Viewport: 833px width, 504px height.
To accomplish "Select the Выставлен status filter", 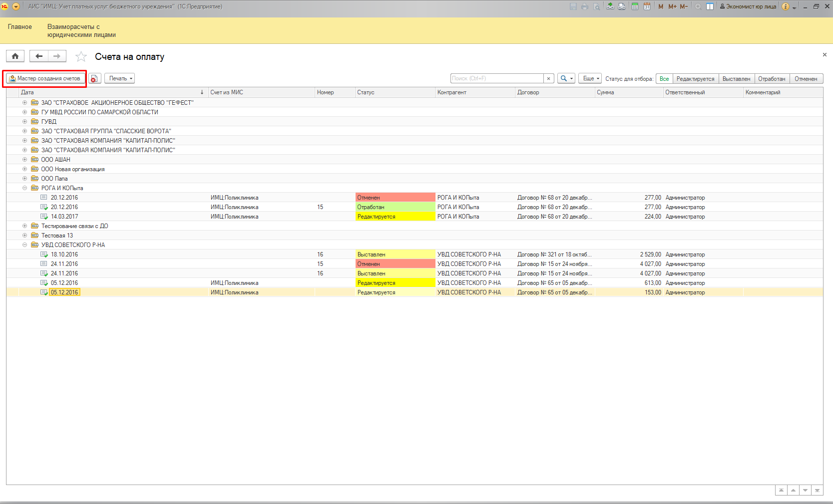I will (x=736, y=79).
